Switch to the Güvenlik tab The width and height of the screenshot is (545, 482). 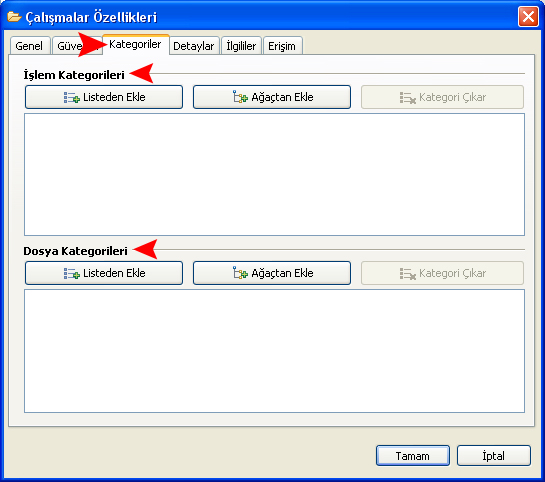77,46
